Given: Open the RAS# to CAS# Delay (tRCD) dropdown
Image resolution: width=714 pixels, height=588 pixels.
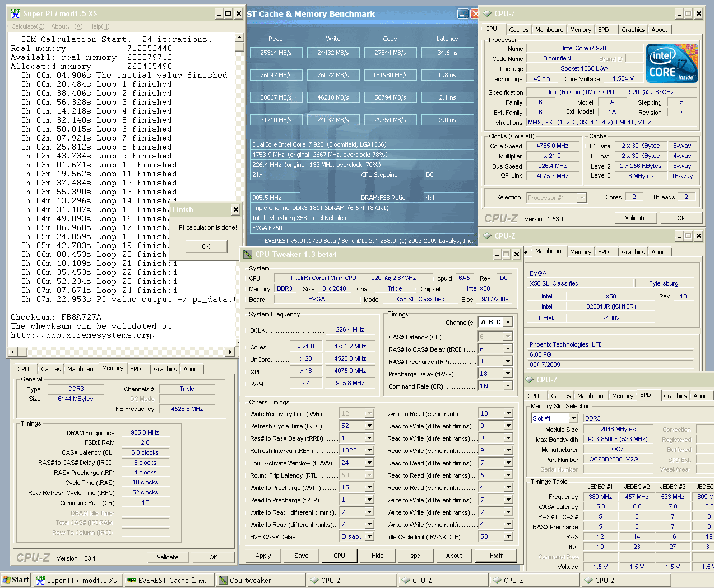Looking at the screenshot, I should tap(508, 349).
